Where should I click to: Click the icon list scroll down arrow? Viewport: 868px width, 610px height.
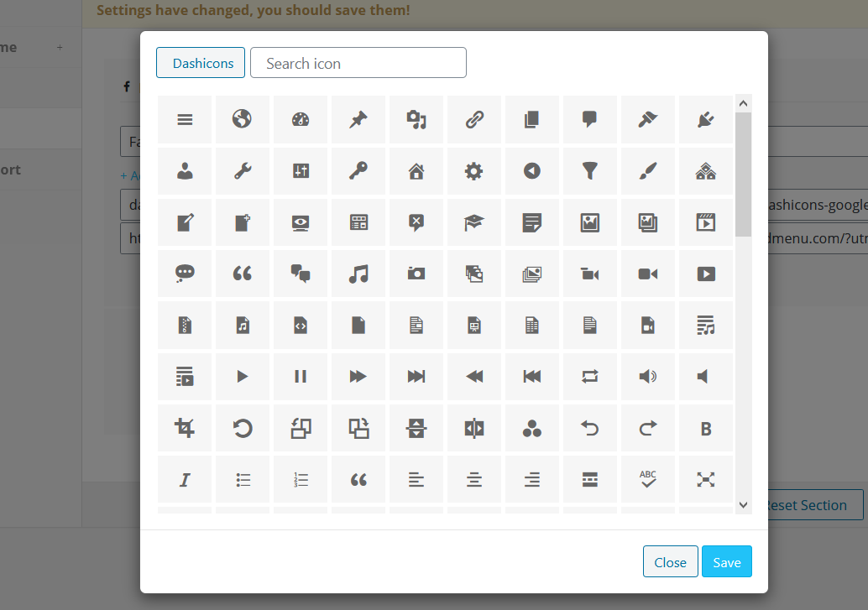[x=744, y=505]
